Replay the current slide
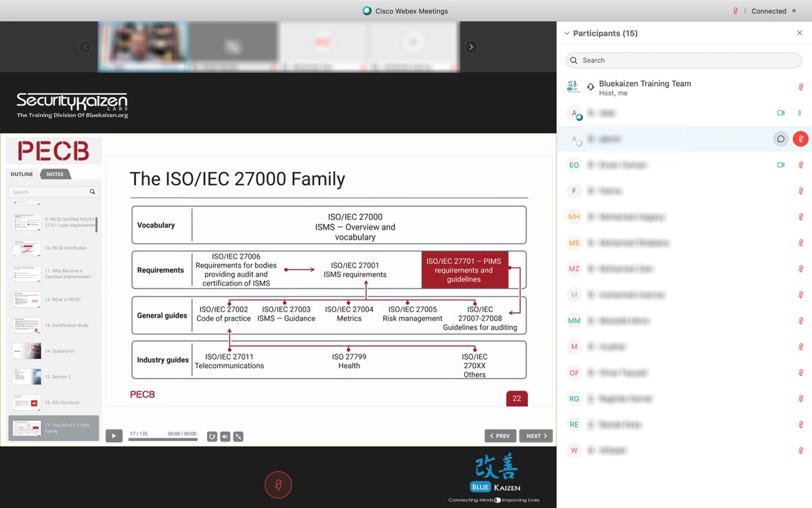Viewport: 812px width, 508px height. [212, 436]
